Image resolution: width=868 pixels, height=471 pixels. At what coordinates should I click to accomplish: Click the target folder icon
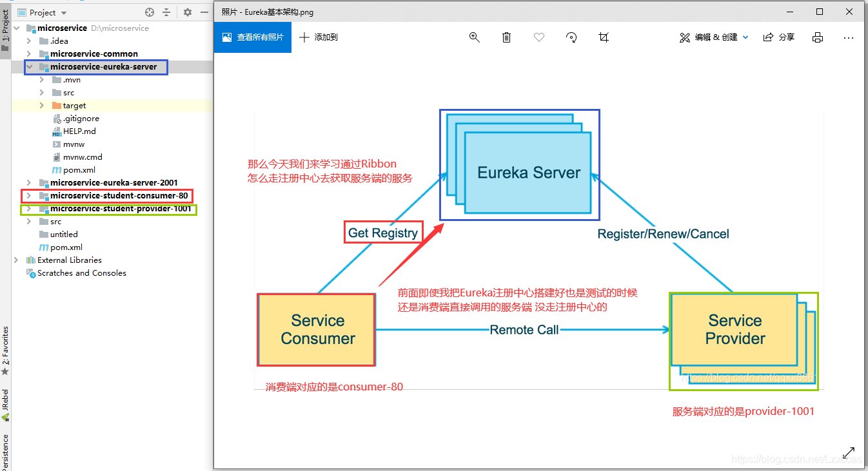57,106
